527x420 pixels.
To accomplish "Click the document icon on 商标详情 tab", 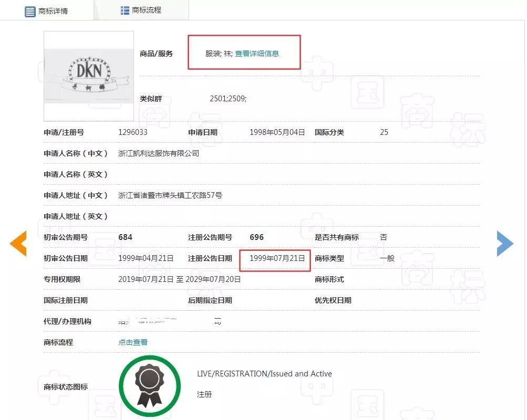I will [30, 10].
